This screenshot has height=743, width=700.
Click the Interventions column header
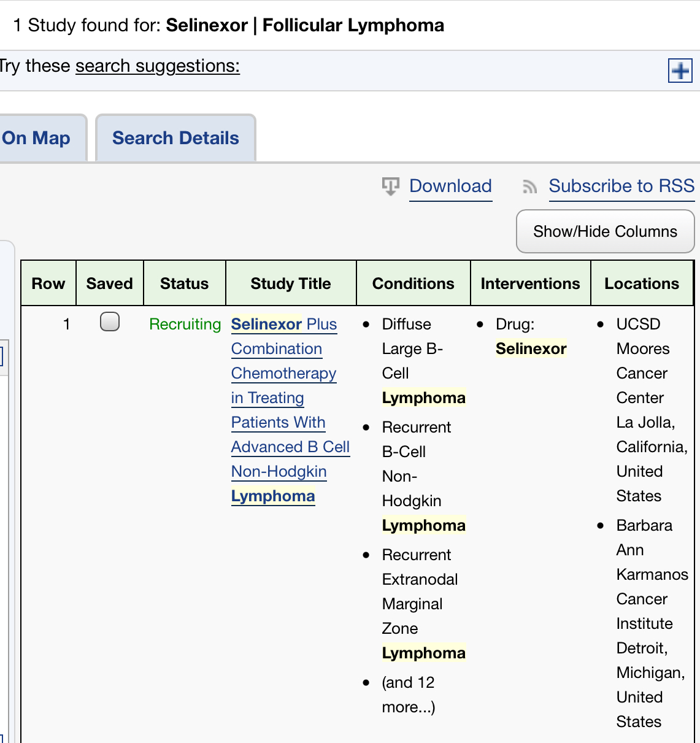530,283
